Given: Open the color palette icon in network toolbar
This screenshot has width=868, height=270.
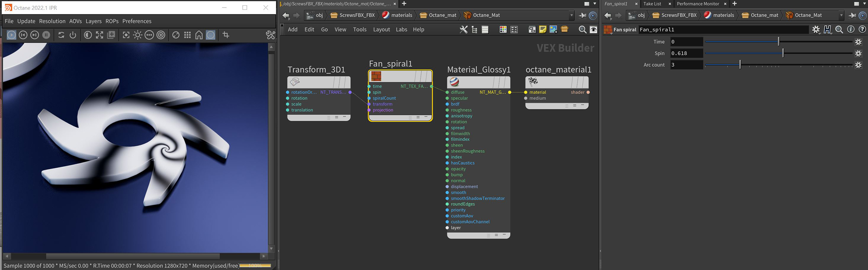Looking at the screenshot, I should pyautogui.click(x=503, y=29).
